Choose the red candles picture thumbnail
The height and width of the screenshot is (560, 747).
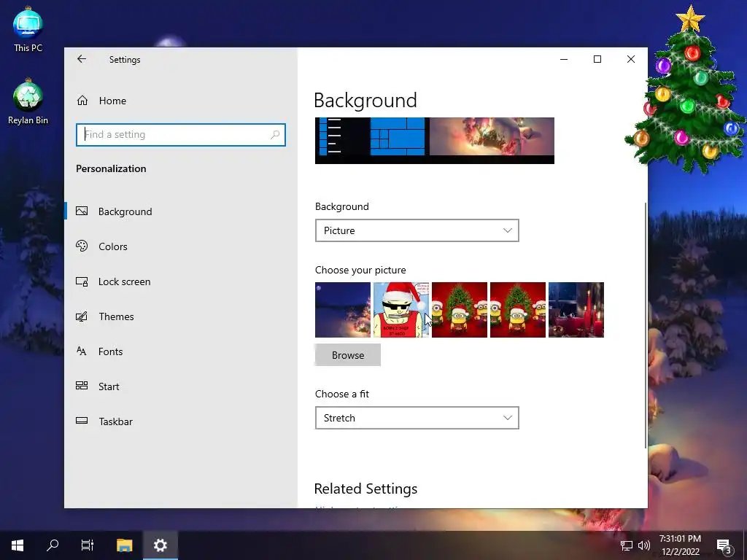[576, 310]
